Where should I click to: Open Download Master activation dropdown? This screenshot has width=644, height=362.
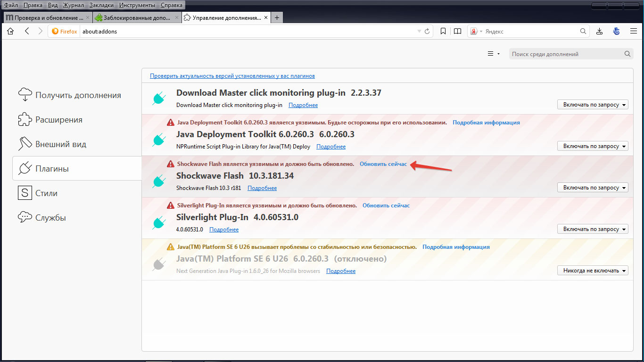coord(593,105)
